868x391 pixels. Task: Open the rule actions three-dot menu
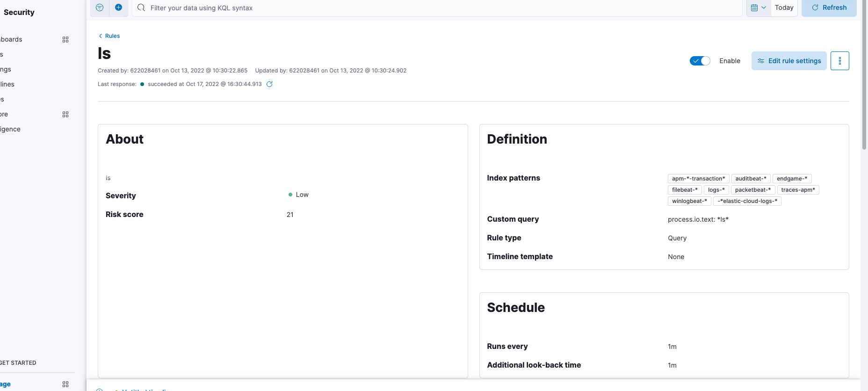click(840, 61)
